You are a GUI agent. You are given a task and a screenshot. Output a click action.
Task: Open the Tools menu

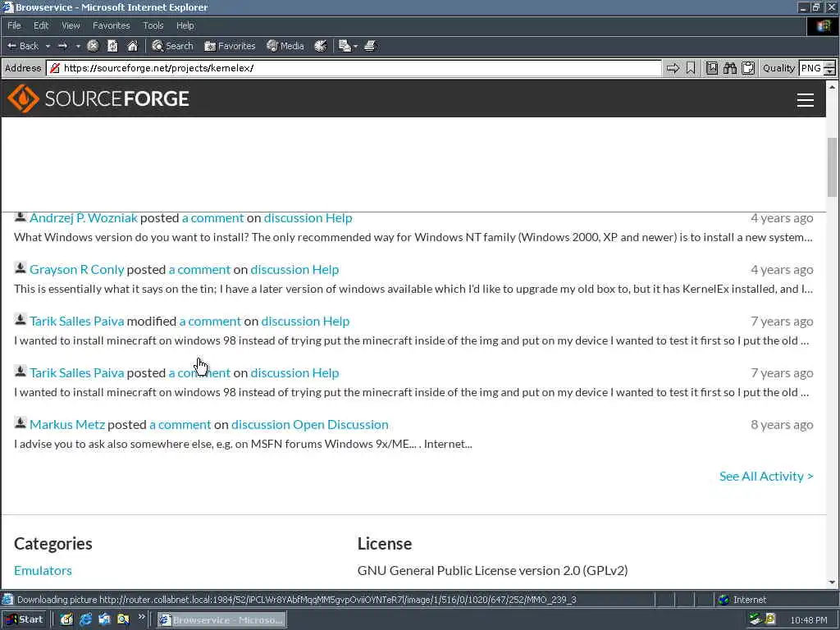[153, 25]
